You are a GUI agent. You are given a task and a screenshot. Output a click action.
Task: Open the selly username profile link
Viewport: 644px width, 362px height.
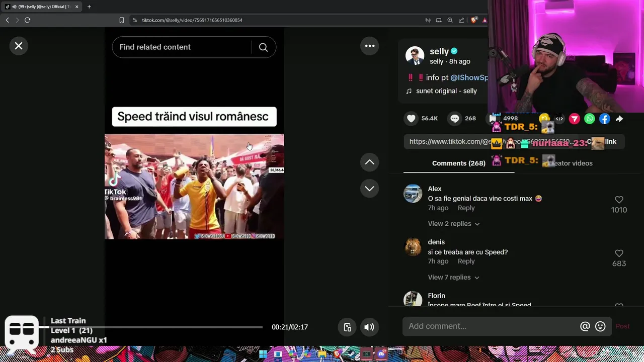pos(439,51)
